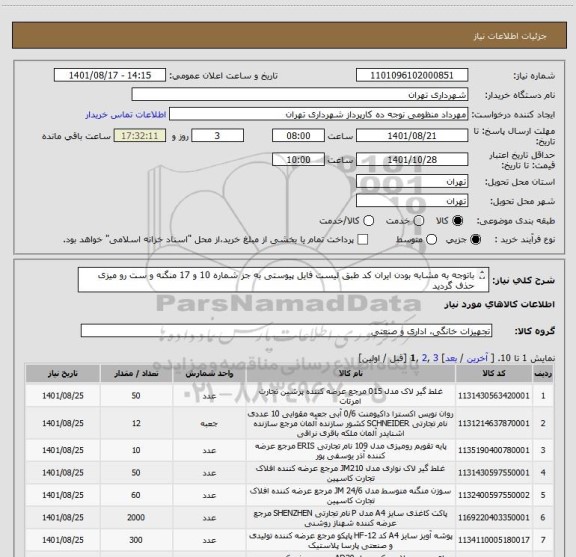Click the announcement date field 1401/08/17 - 14:15
The height and width of the screenshot is (557, 576).
coord(110,75)
